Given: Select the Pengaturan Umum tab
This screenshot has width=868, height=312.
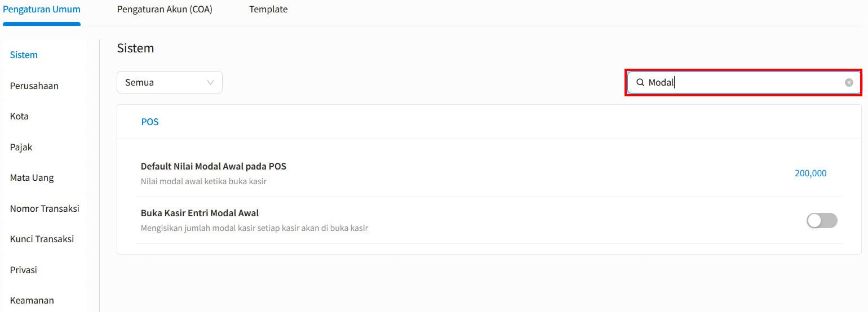Looking at the screenshot, I should tap(42, 10).
